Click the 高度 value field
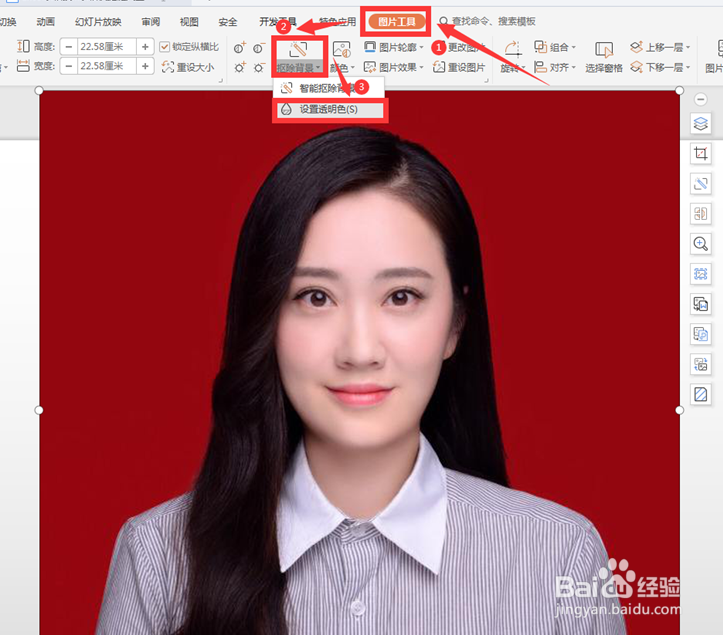Viewport: 723px width, 635px height. click(107, 47)
